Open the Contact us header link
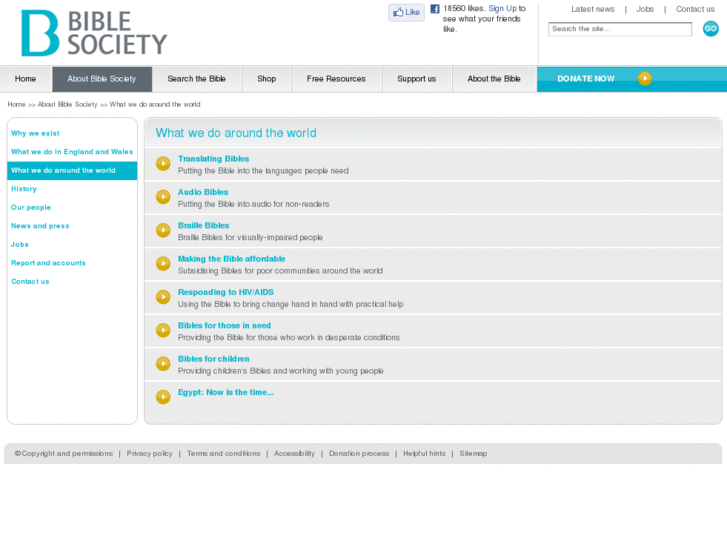The height and width of the screenshot is (545, 727). [x=695, y=9]
